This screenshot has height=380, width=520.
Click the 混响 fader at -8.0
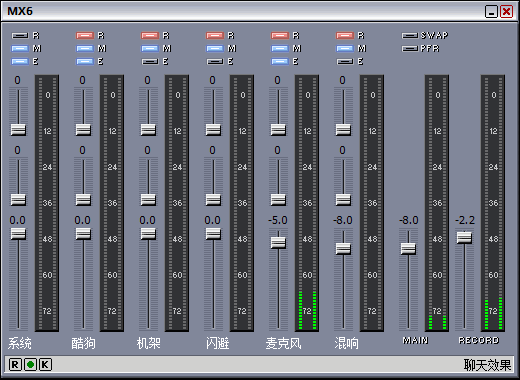[x=343, y=248]
